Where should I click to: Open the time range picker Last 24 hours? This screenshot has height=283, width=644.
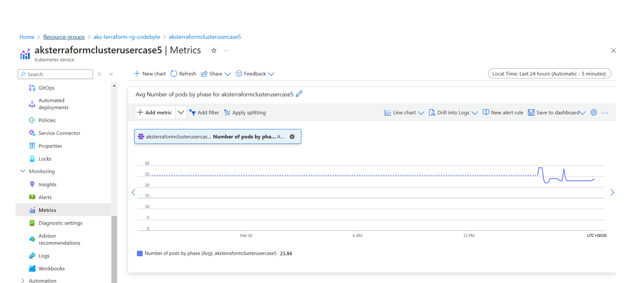point(549,74)
